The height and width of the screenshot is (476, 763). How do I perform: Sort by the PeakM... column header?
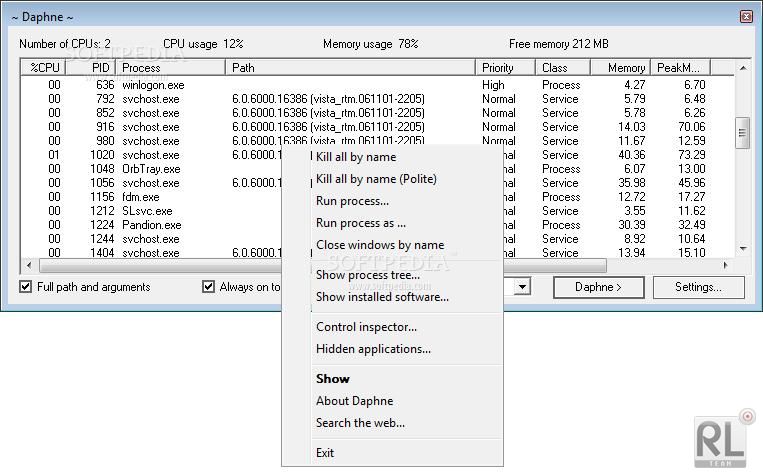click(x=680, y=68)
